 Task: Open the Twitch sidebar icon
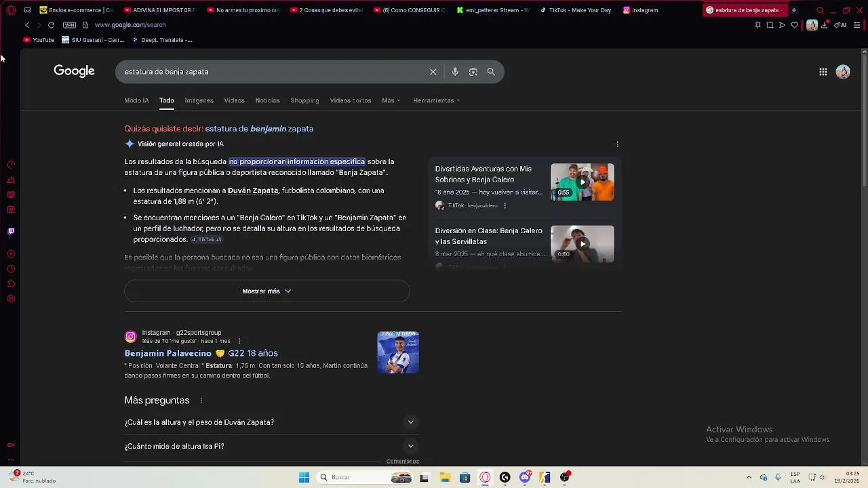11,231
